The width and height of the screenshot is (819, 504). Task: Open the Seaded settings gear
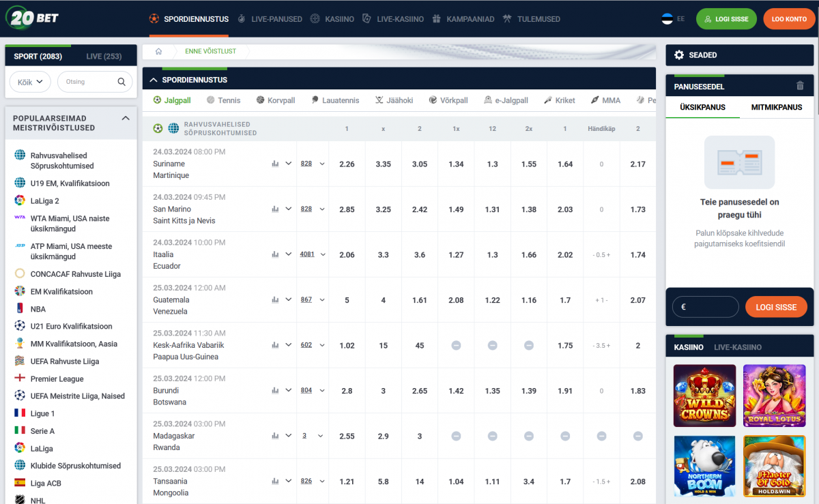(678, 55)
